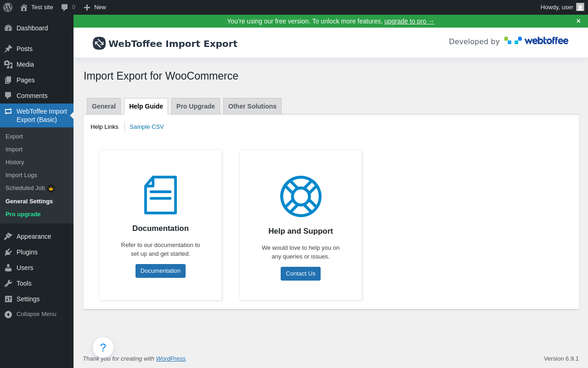Click the Help and Support lifebuoy icon
The width and height of the screenshot is (588, 368).
click(x=301, y=196)
